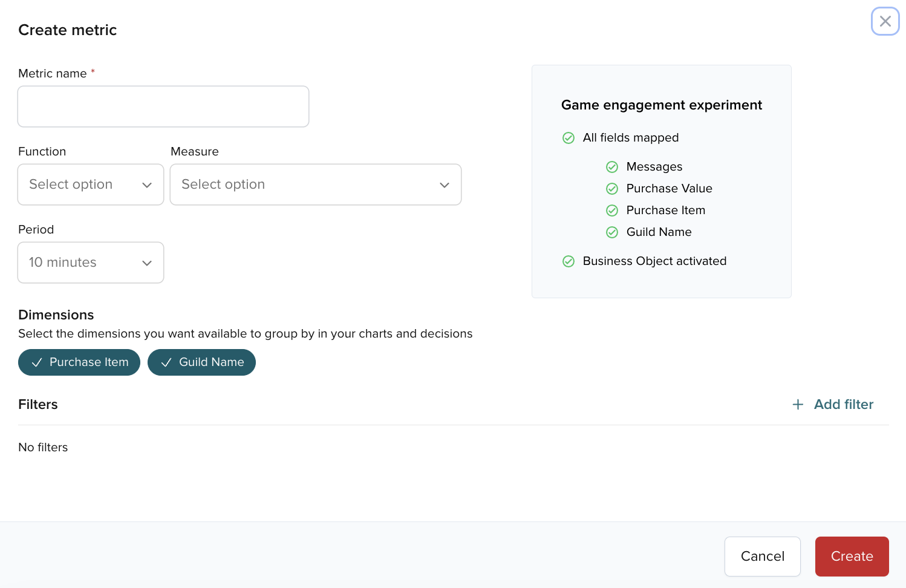Deselect the Guild Name dimension chip checkmark
Image resolution: width=906 pixels, height=588 pixels.
coord(166,362)
